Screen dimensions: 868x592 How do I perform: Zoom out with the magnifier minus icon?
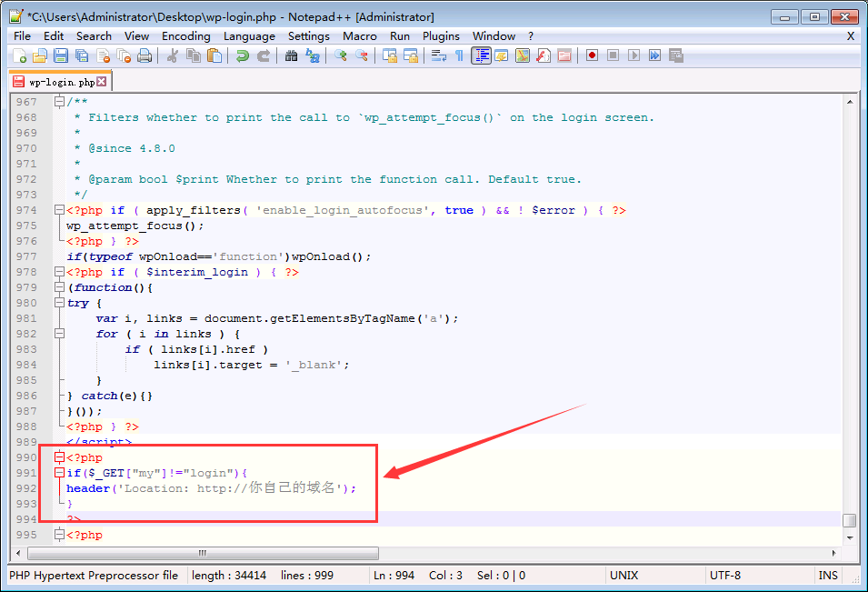[362, 56]
